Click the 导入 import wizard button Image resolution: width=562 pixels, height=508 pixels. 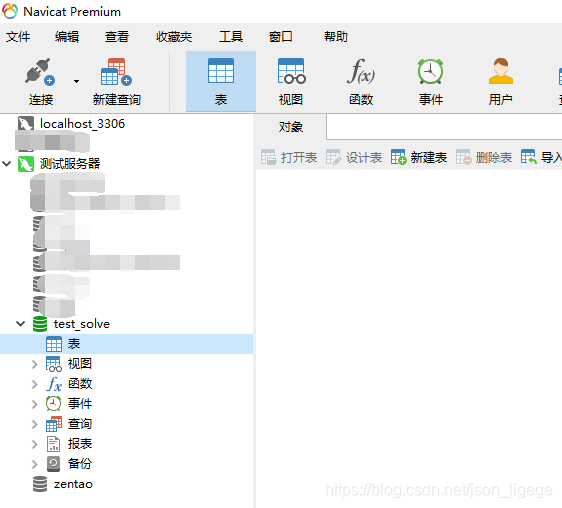tap(542, 157)
